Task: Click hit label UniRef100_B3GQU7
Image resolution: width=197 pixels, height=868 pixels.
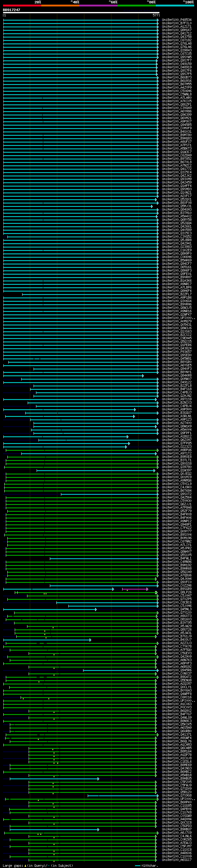Action: pyautogui.click(x=176, y=413)
